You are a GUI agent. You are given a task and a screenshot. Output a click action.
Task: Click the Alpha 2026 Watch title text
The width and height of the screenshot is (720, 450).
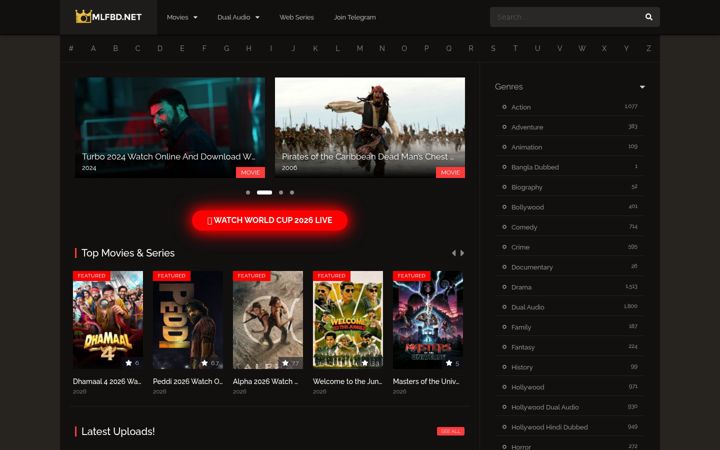click(265, 382)
